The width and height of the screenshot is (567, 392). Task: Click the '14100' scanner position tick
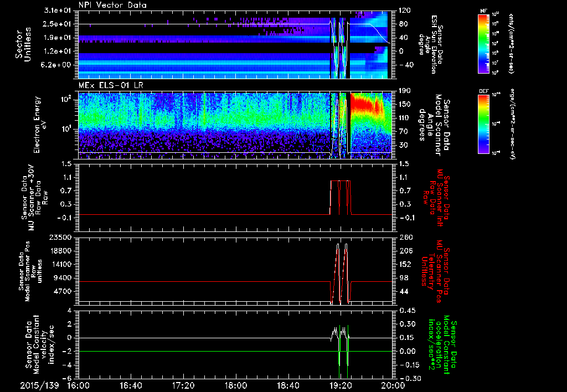point(60,264)
